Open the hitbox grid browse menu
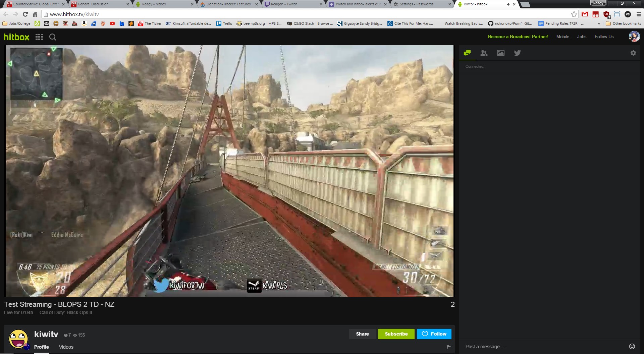644x354 pixels. [x=39, y=37]
